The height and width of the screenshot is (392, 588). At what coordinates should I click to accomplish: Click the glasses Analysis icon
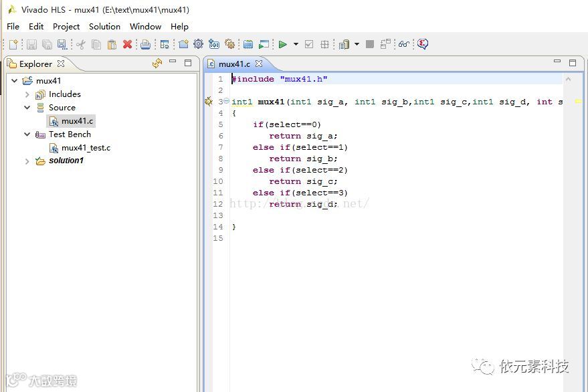point(404,44)
